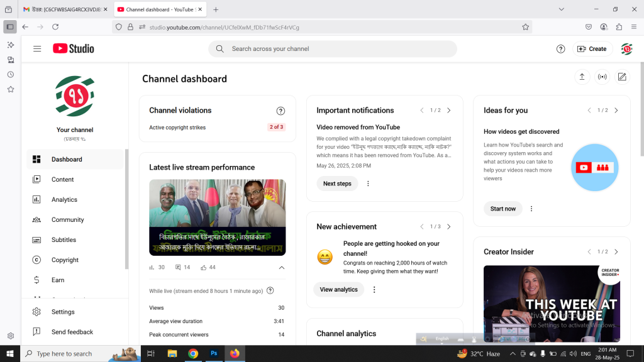Image resolution: width=644 pixels, height=362 pixels.
Task: Advance to next Ideas for you card
Action: (616, 111)
